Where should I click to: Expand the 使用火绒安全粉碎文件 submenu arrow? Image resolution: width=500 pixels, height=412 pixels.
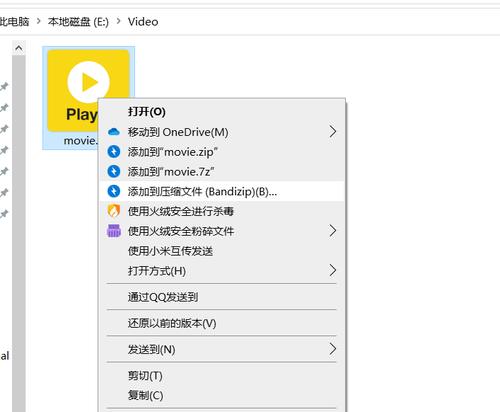[x=332, y=231]
